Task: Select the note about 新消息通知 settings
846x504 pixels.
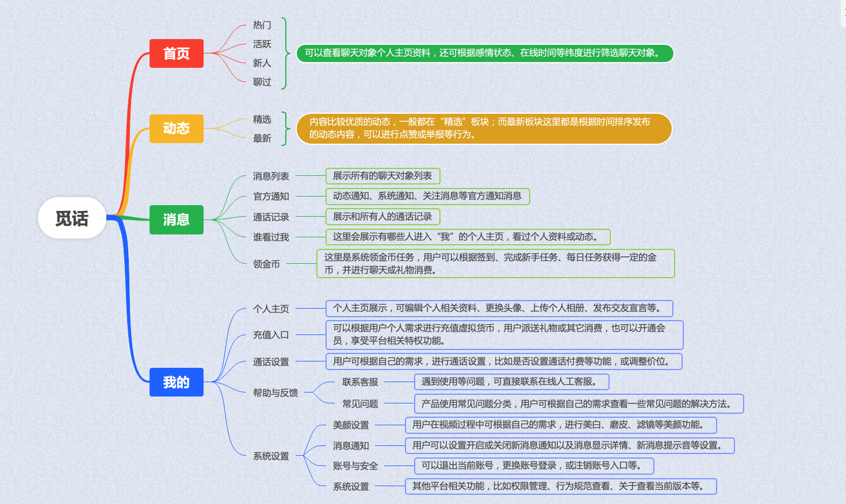Action: [570, 445]
